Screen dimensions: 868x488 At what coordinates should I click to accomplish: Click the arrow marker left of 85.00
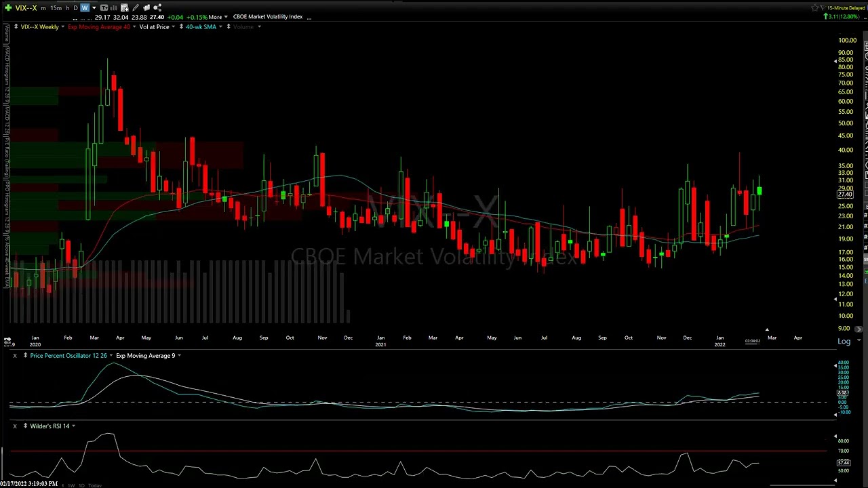point(835,61)
